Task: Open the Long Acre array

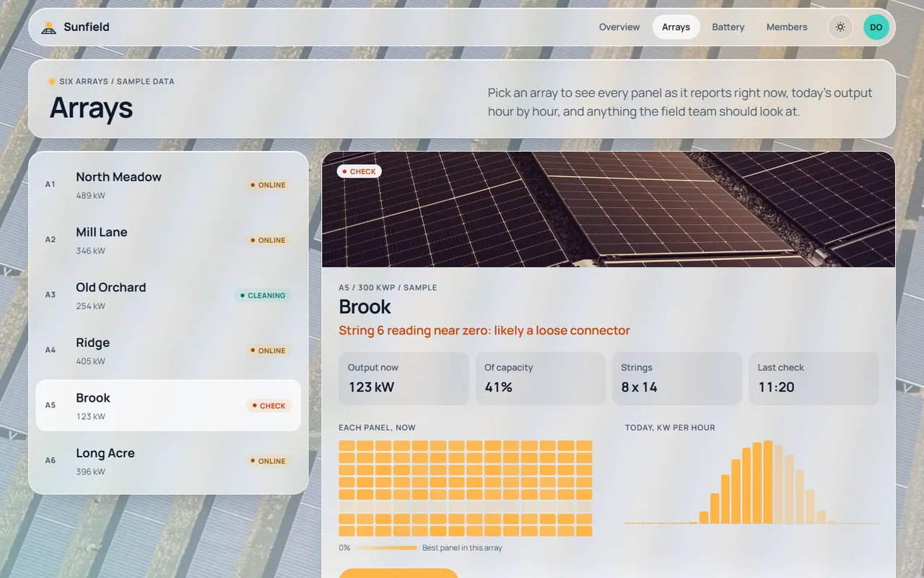Action: (168, 461)
